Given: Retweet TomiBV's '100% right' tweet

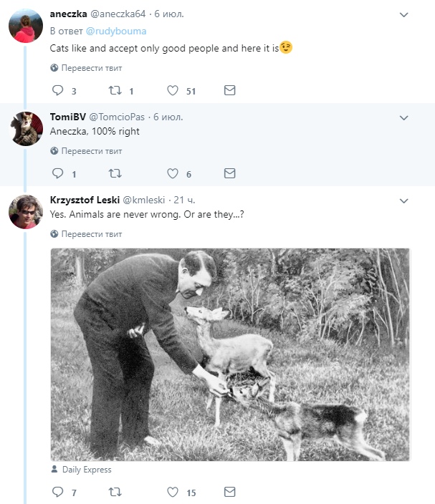Looking at the screenshot, I should tap(115, 173).
